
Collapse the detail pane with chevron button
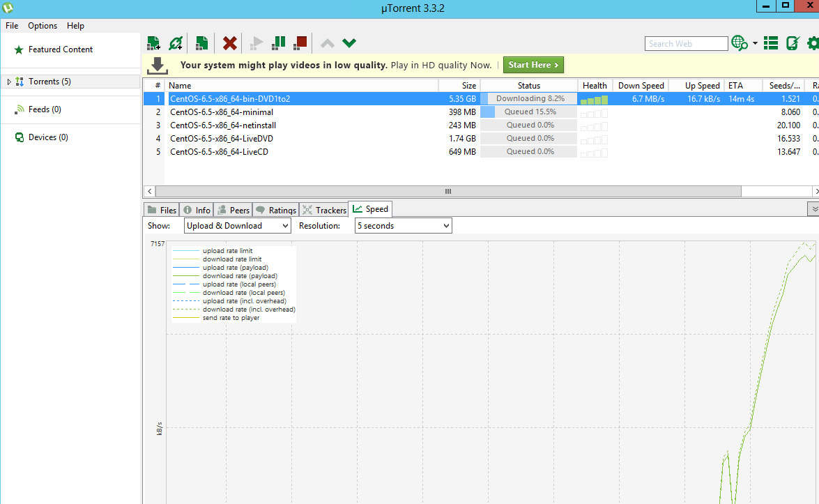point(814,209)
